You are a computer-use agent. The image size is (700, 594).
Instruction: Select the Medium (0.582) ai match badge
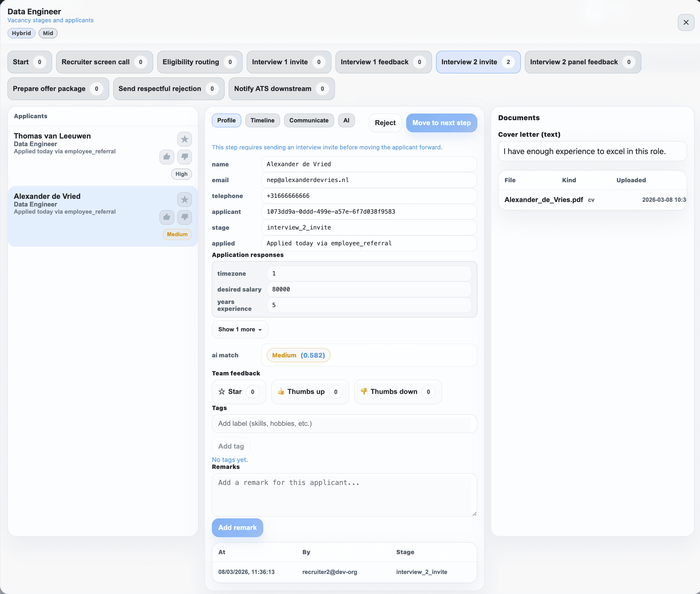pyautogui.click(x=298, y=355)
